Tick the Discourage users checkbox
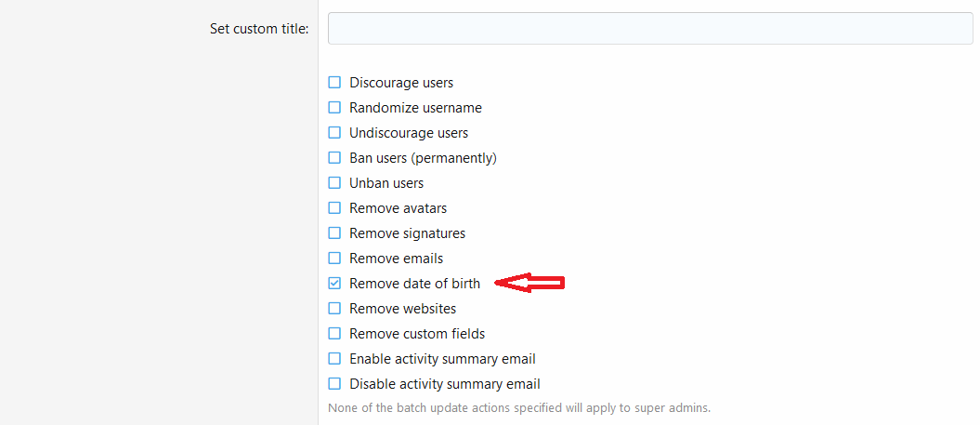 (x=335, y=83)
